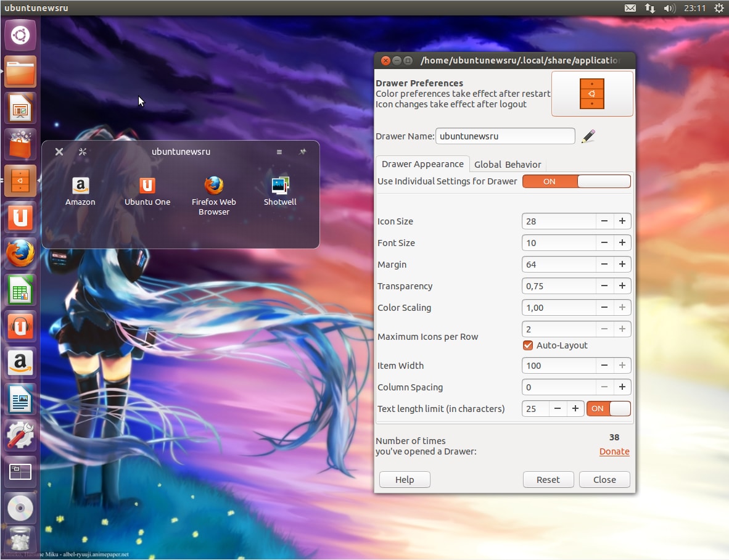The width and height of the screenshot is (729, 560).
Task: Open Shotwell from the drawer popup
Action: click(280, 191)
